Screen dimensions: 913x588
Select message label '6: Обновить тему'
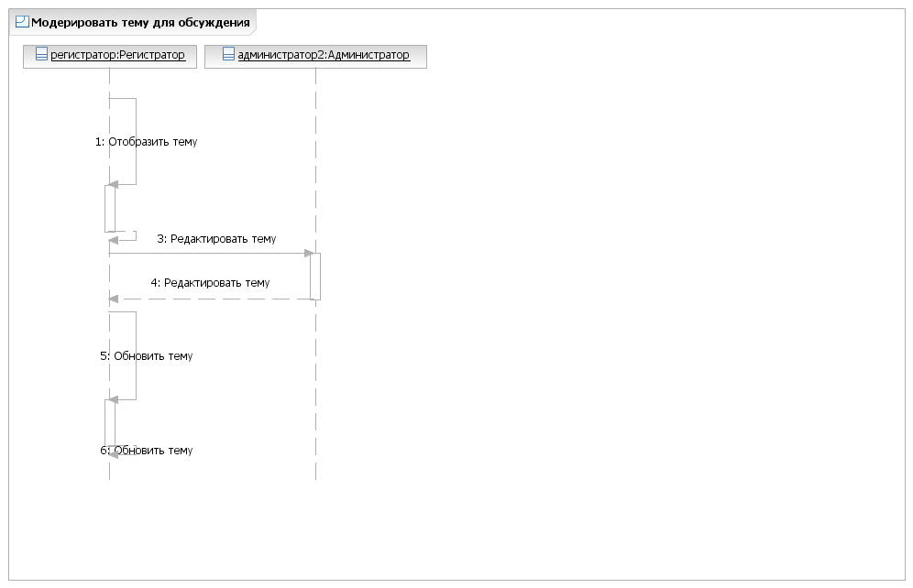(146, 451)
